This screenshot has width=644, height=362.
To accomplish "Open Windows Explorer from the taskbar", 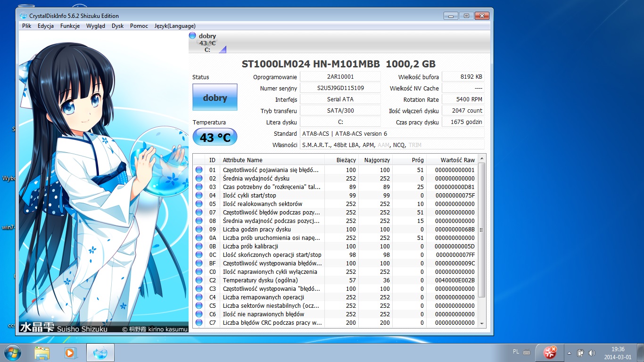I will point(42,353).
